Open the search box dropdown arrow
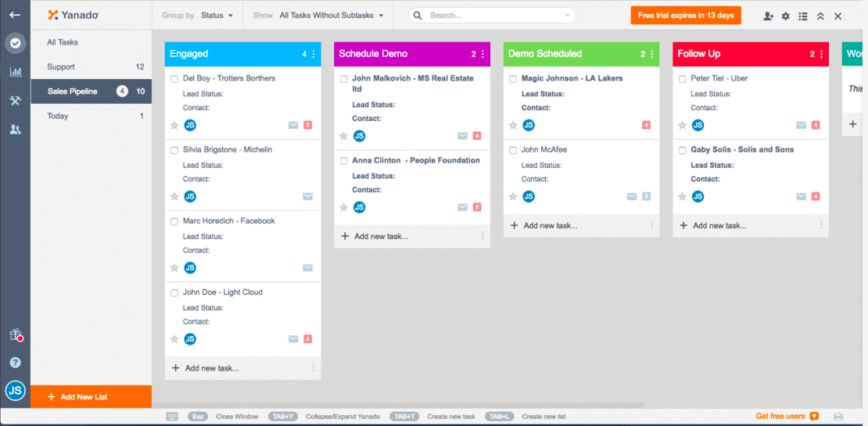This screenshot has height=426, width=868. tap(568, 16)
